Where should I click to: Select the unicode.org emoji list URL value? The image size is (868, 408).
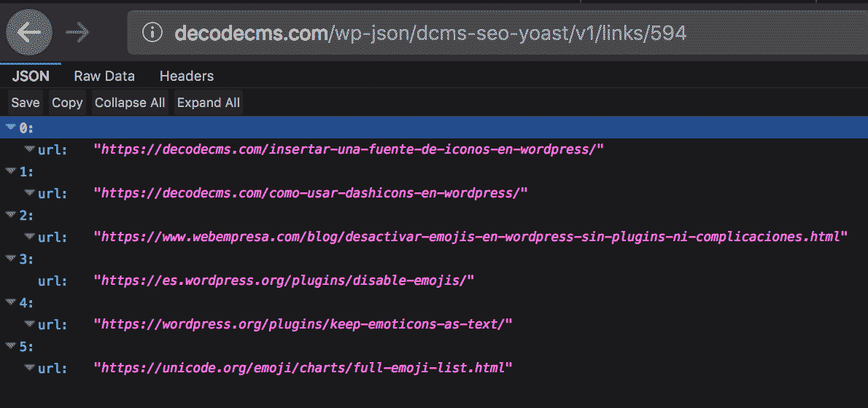pyautogui.click(x=303, y=368)
